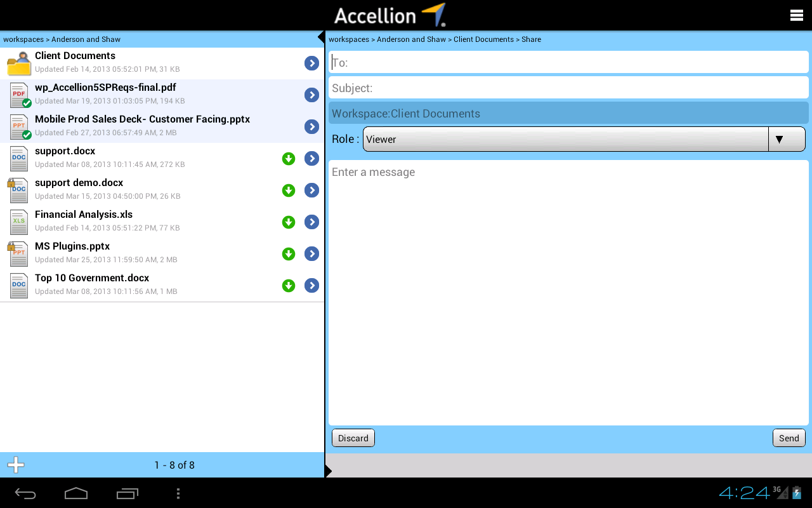Expand details arrow for Financial Analysis.xls

311,222
